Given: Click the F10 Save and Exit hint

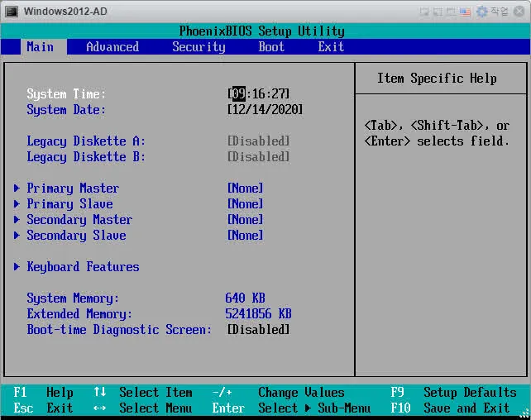Looking at the screenshot, I should coord(450,408).
